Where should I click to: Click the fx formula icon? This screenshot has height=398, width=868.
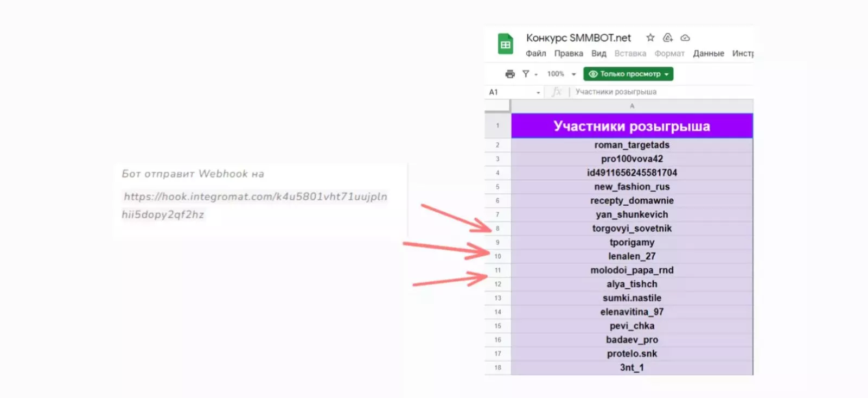[x=556, y=92]
